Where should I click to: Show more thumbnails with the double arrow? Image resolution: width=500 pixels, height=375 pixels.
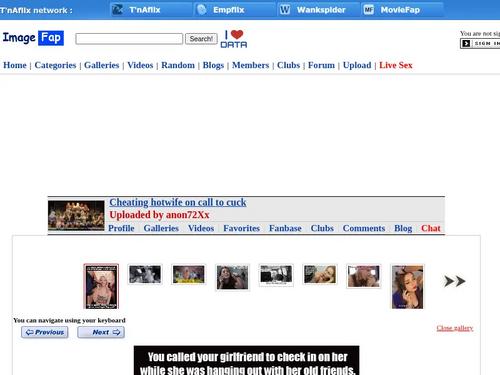click(455, 281)
